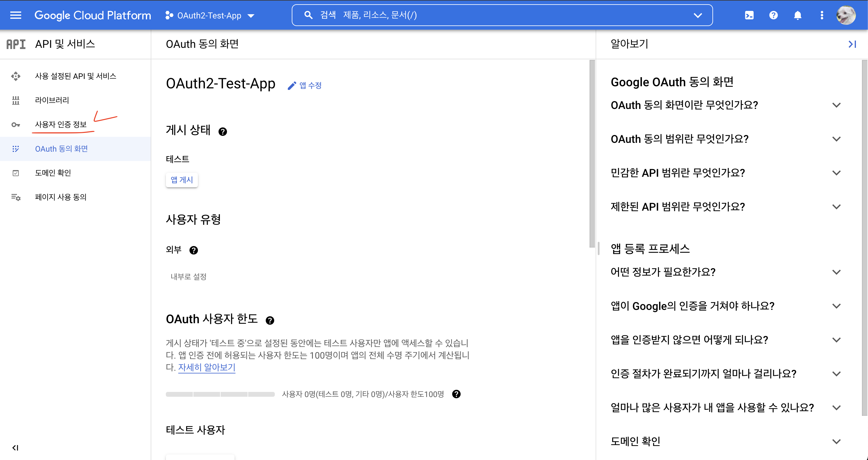
Task: Open the three-dot settings menu
Action: [822, 15]
